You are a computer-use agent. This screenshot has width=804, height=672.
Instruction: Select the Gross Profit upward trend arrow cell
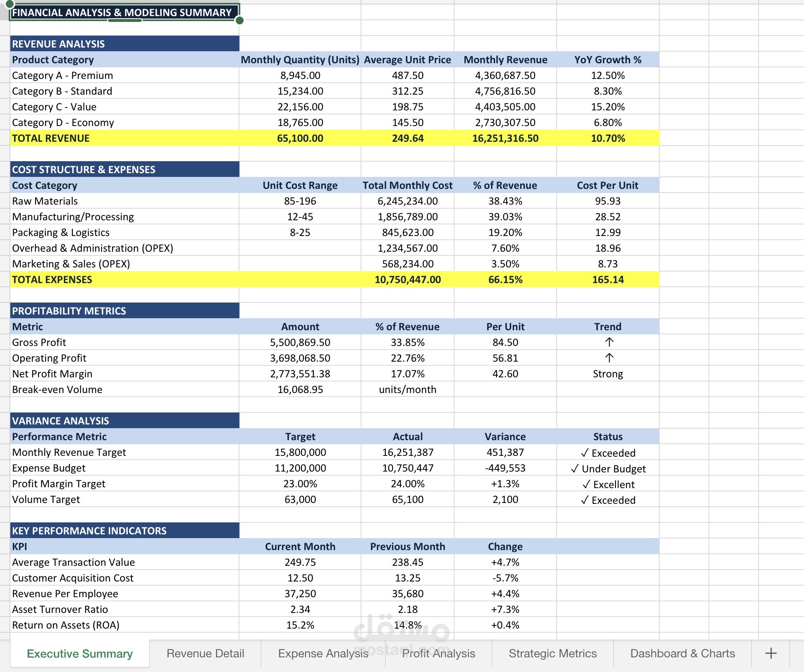tap(608, 342)
